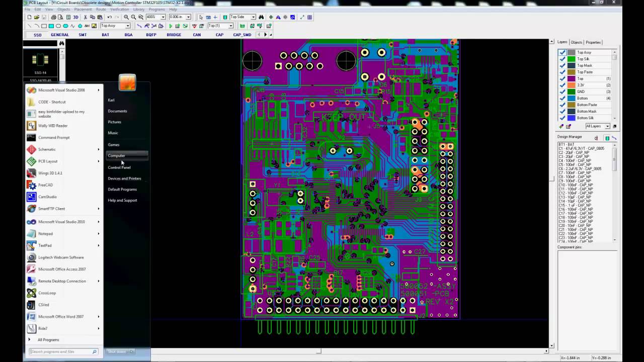Image resolution: width=644 pixels, height=362 pixels.
Task: Open the Top (1) routing layer dropdown
Action: coord(231,26)
